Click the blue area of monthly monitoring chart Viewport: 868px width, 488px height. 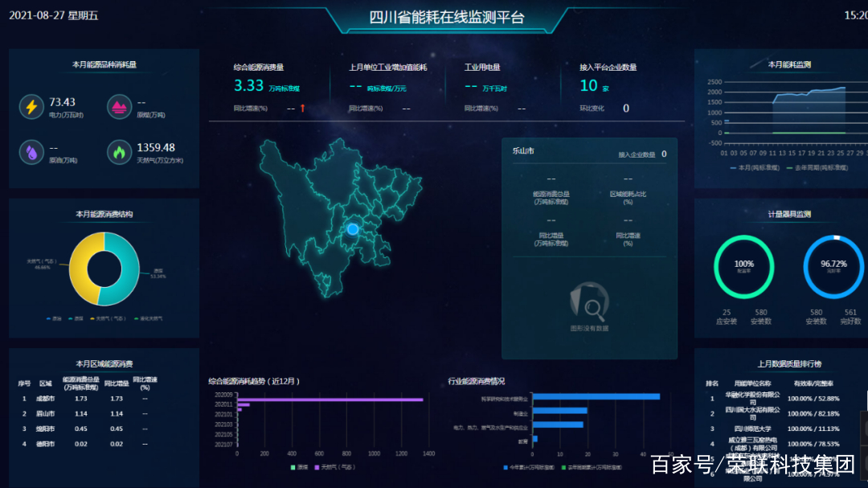[809, 111]
